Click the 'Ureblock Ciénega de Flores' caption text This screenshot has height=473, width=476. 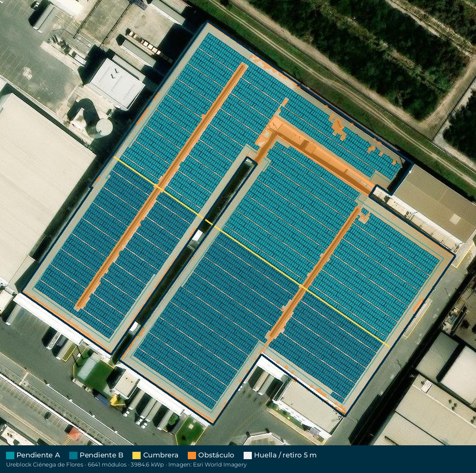[x=45, y=464]
